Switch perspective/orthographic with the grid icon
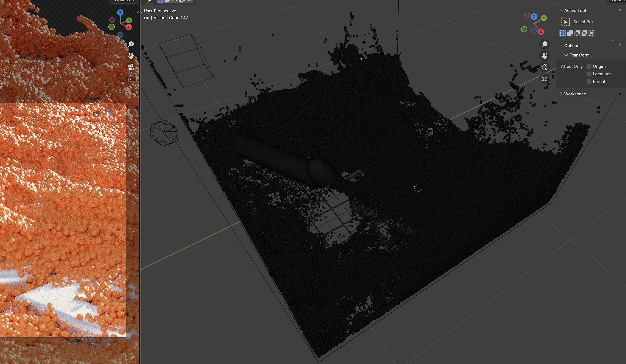This screenshot has width=626, height=364. (x=544, y=78)
